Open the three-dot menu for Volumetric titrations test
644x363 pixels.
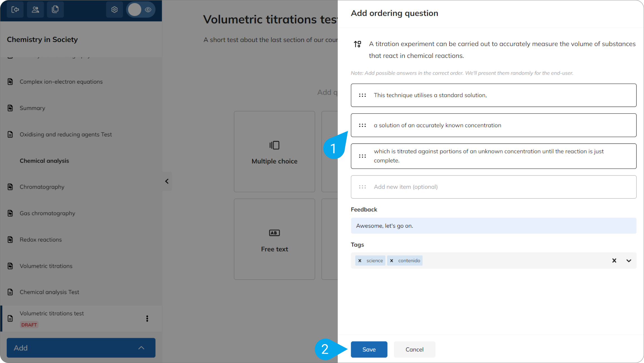point(147,318)
